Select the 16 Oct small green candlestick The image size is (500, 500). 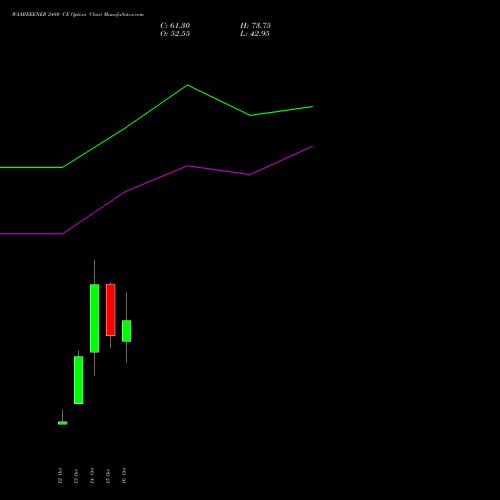click(x=127, y=331)
